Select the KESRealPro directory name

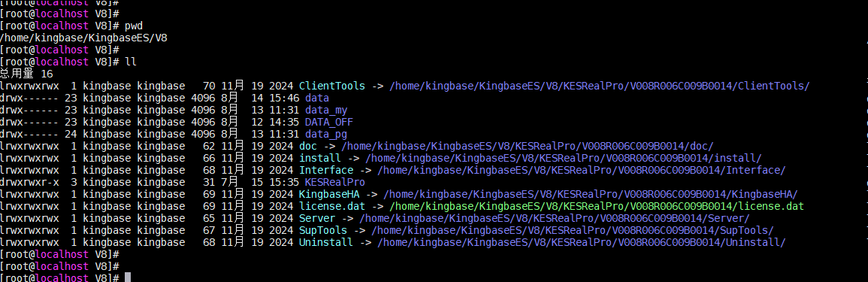pyautogui.click(x=335, y=182)
